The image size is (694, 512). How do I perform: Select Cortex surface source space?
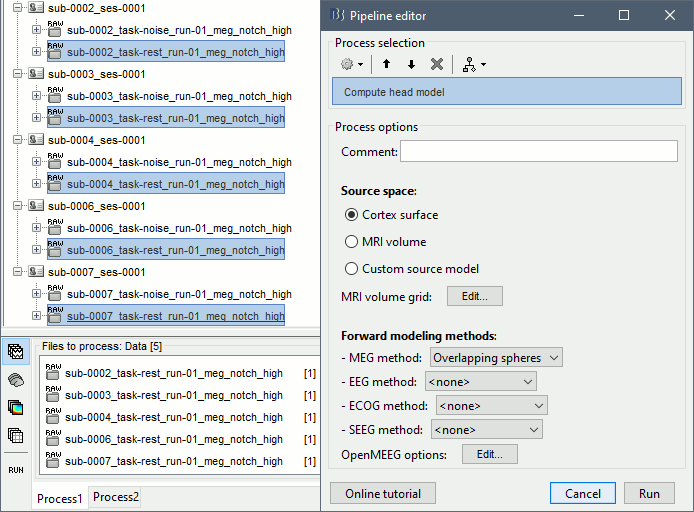(352, 215)
